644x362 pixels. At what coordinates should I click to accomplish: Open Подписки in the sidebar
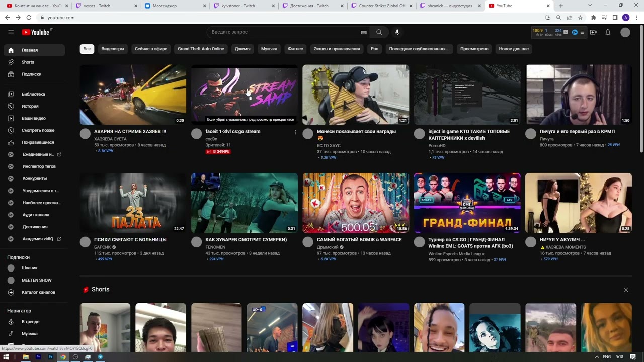[x=34, y=74]
